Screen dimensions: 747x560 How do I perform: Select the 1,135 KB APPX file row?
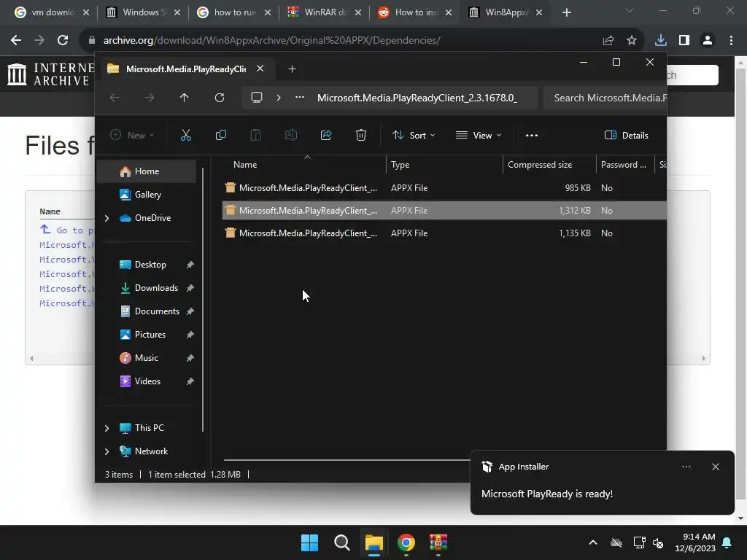point(444,233)
